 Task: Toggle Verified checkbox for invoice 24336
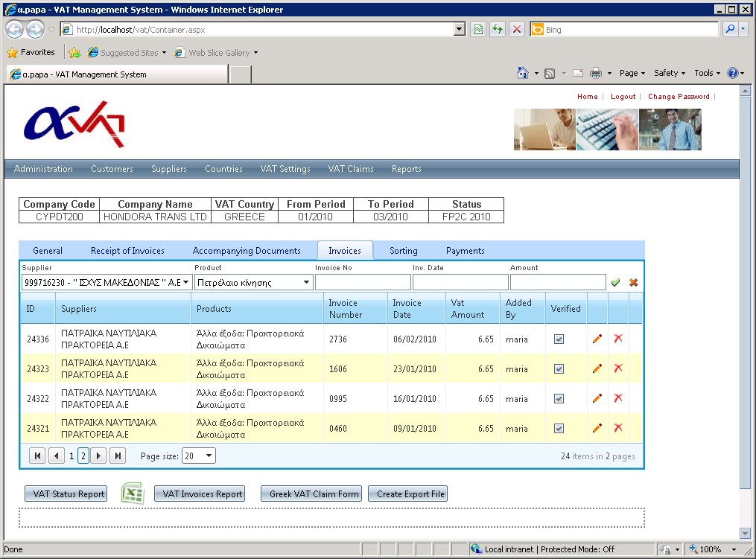point(559,339)
